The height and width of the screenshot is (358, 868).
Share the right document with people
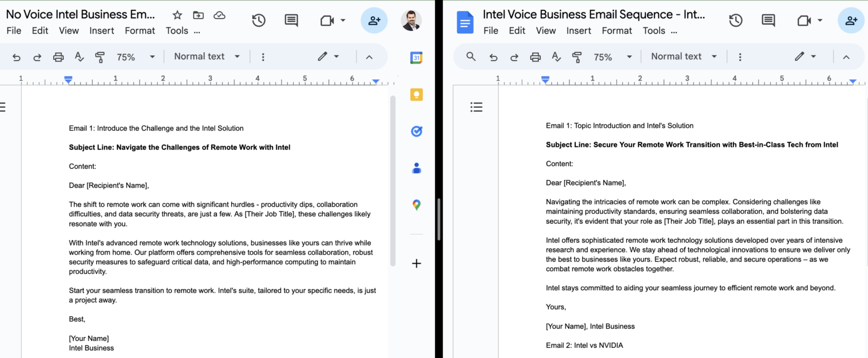coord(851,21)
